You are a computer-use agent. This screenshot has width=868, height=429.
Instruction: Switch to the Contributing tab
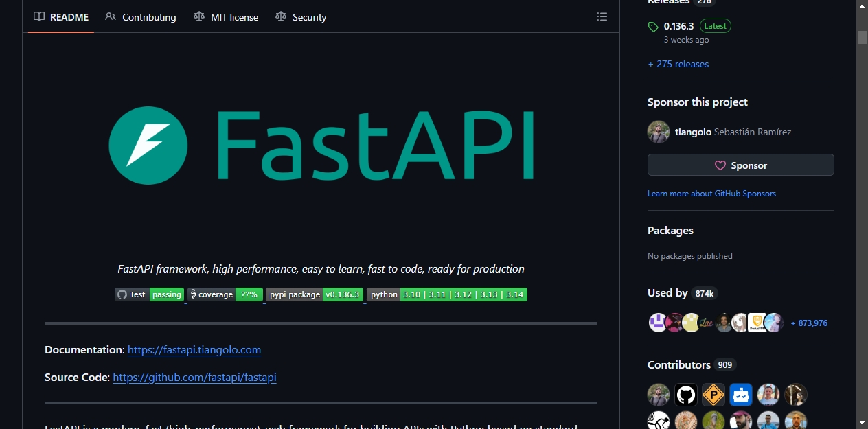(x=141, y=17)
